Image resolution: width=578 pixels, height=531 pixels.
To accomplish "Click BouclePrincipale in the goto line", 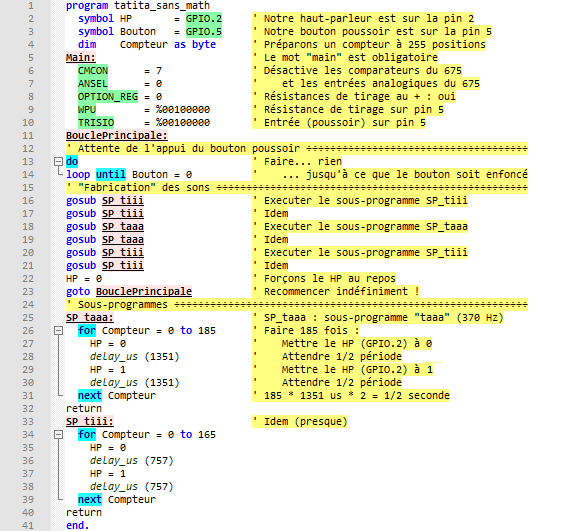I will tap(144, 291).
